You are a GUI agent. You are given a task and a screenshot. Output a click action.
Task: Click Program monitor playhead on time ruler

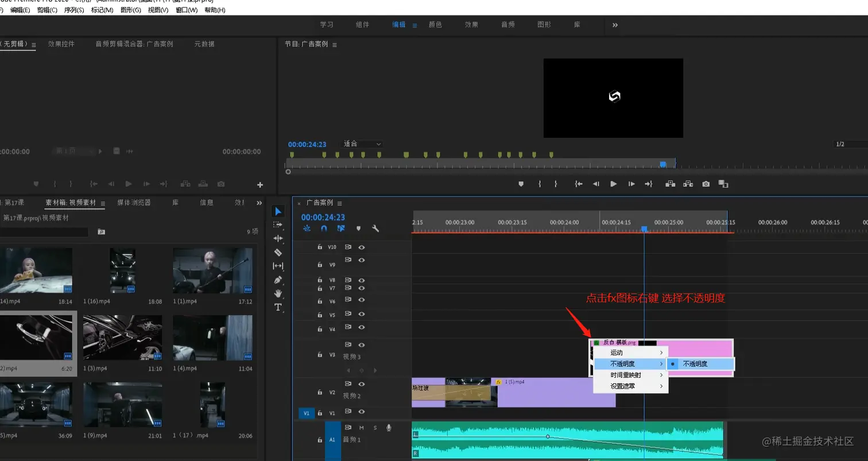[663, 164]
